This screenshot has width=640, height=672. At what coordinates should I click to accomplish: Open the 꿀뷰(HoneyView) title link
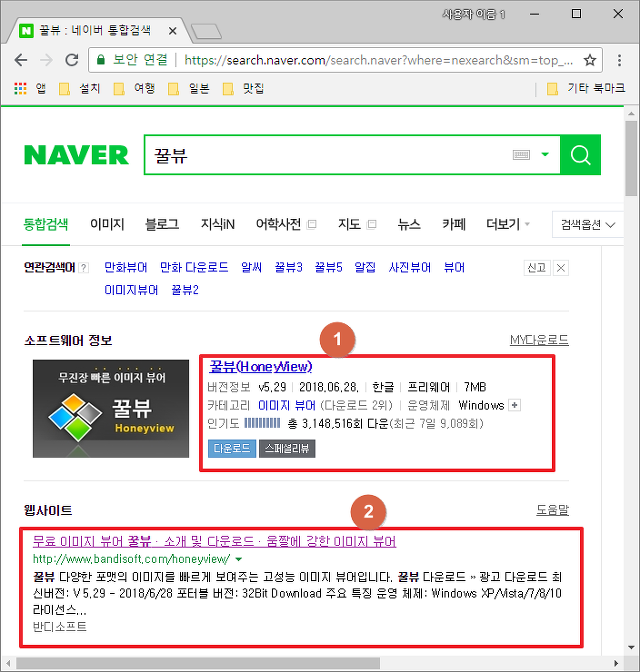(261, 367)
